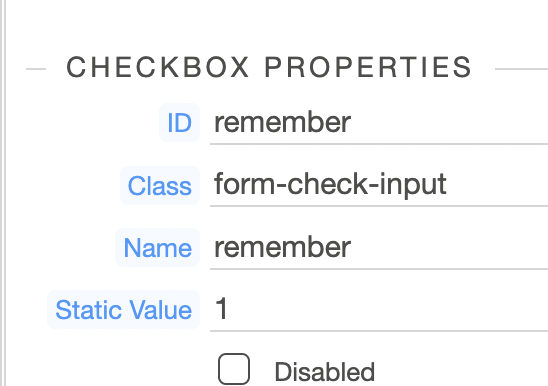Click the word CHECKBOX in section title
The height and width of the screenshot is (386, 548).
tap(158, 67)
